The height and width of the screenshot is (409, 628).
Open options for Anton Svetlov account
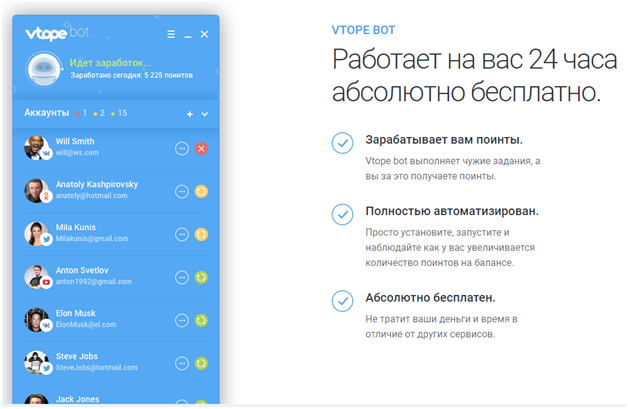pyautogui.click(x=182, y=277)
